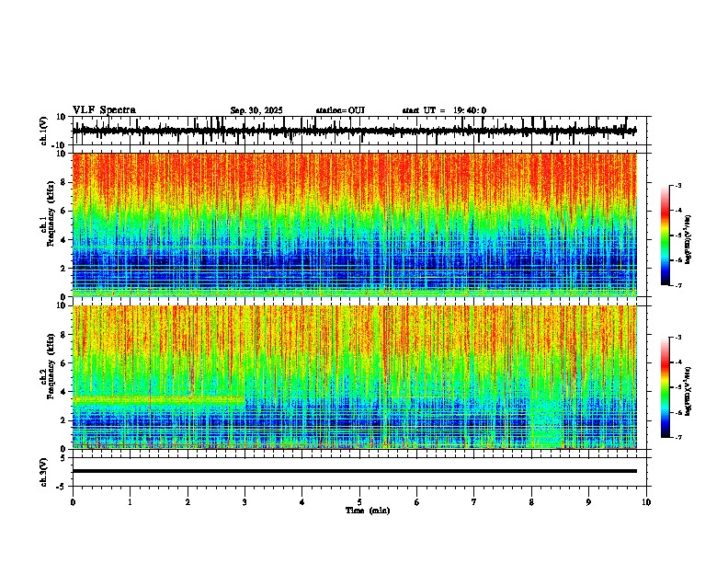Click the ch.1 "Frequency (kHz)" axis label

click(51, 214)
